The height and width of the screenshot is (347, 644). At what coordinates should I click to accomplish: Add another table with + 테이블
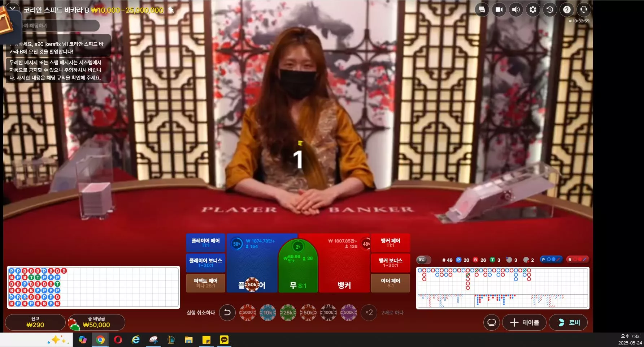pyautogui.click(x=525, y=322)
